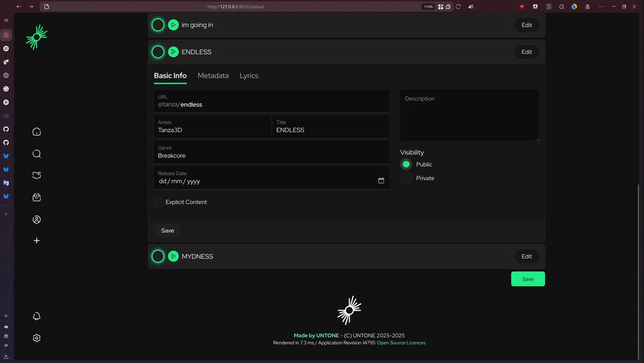Image resolution: width=644 pixels, height=363 pixels.
Task: Play the track 'im going in'
Action: click(173, 25)
